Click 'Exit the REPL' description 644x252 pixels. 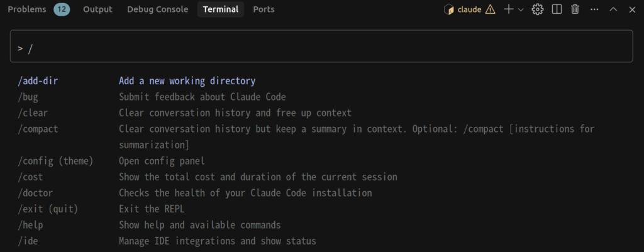pyautogui.click(x=152, y=209)
